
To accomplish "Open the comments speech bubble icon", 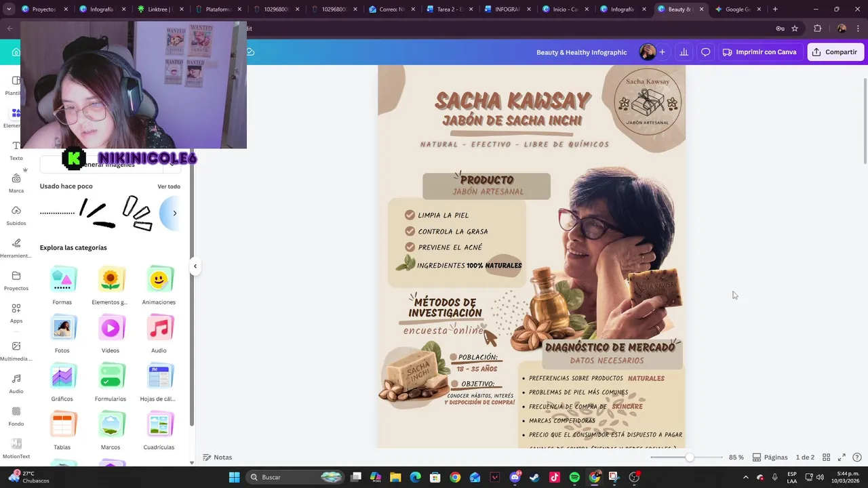I will [x=705, y=52].
